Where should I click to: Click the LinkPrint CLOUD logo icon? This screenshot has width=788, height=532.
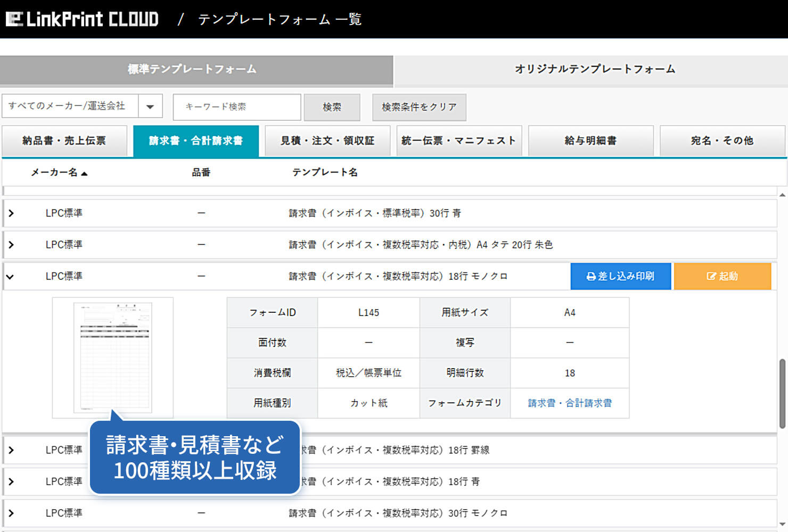point(14,19)
